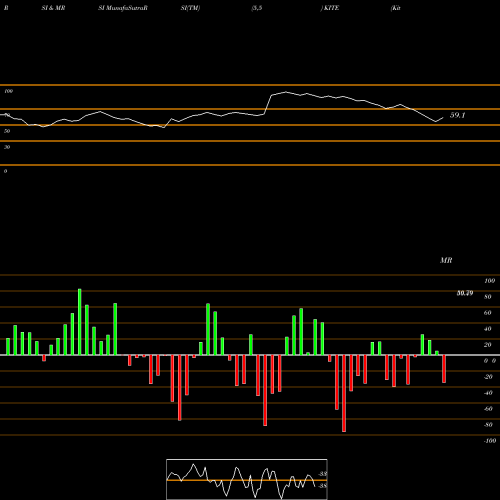Click the KITE ticker text in header
The image size is (500, 500).
pyautogui.click(x=331, y=8)
